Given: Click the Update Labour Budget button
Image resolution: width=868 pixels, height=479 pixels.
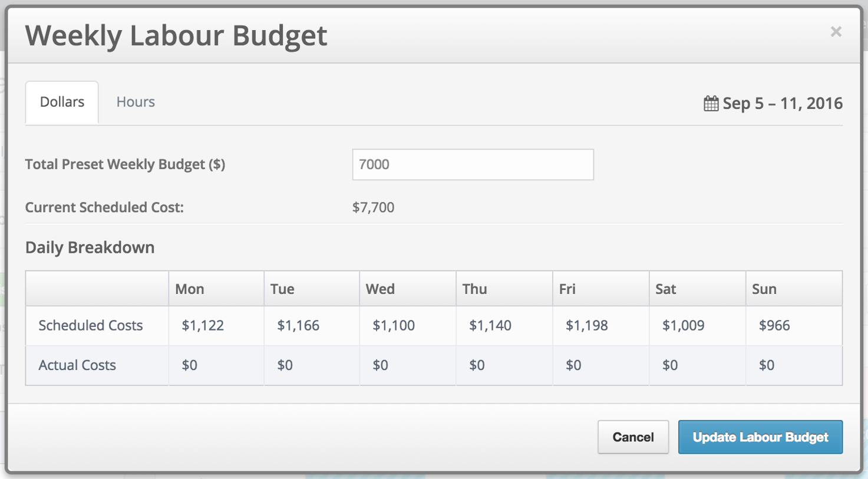Looking at the screenshot, I should 760,437.
